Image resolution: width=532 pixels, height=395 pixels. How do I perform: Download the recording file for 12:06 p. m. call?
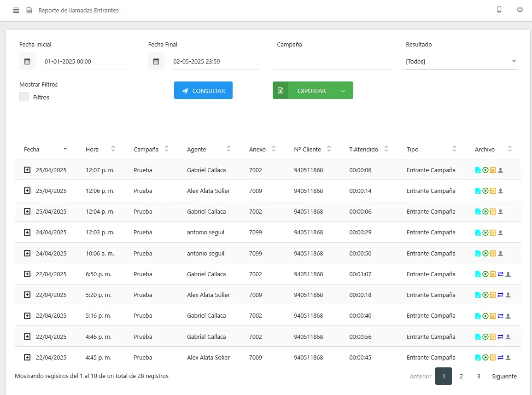click(x=478, y=191)
